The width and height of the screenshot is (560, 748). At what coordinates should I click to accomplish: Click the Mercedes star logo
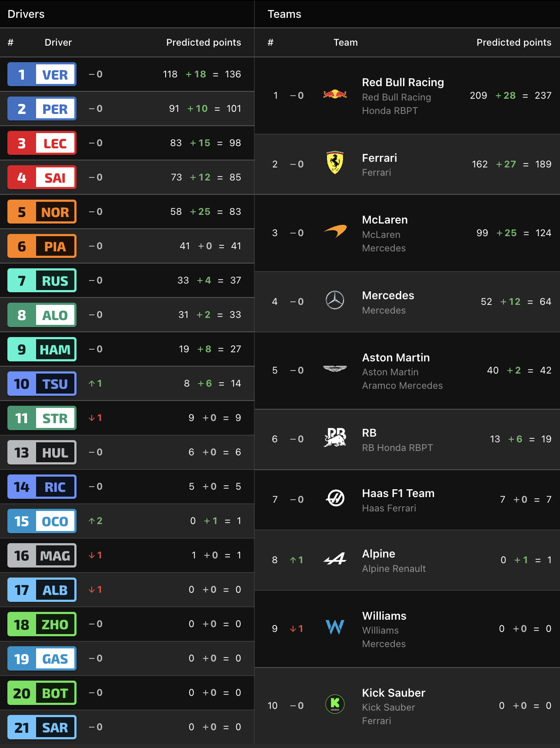coord(335,300)
